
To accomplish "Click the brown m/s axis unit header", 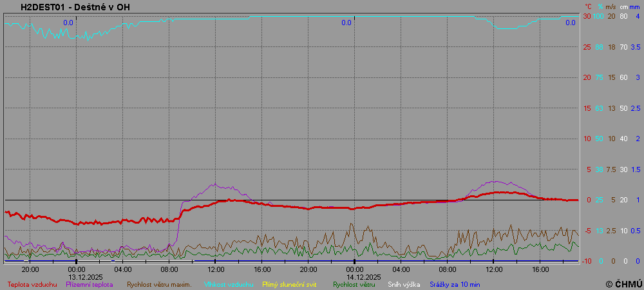I will [611, 7].
